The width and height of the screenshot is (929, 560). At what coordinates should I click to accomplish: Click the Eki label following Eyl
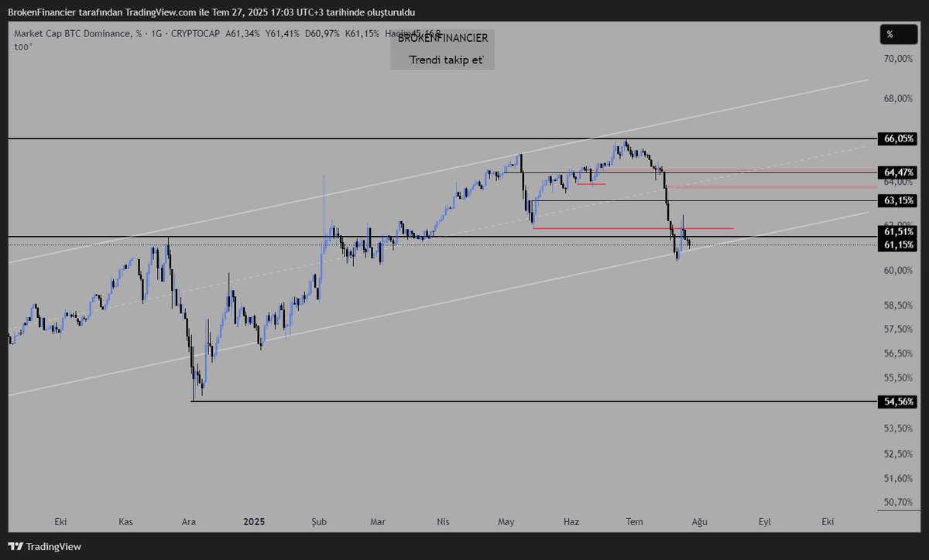[828, 522]
